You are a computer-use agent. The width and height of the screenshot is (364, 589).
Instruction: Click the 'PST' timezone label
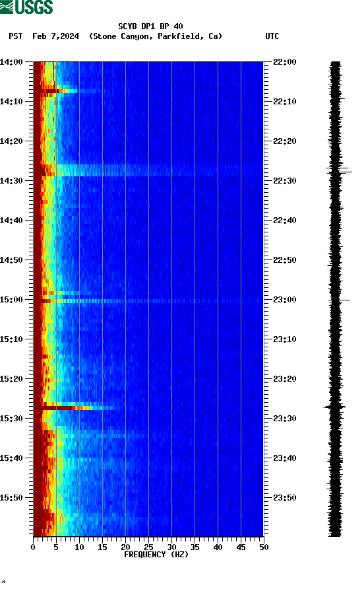tap(16, 36)
